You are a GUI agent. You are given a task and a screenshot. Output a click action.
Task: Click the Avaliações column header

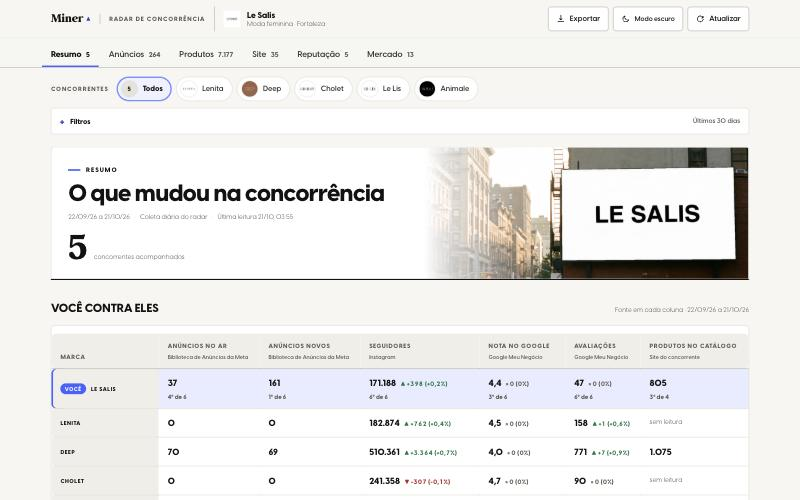click(x=601, y=351)
